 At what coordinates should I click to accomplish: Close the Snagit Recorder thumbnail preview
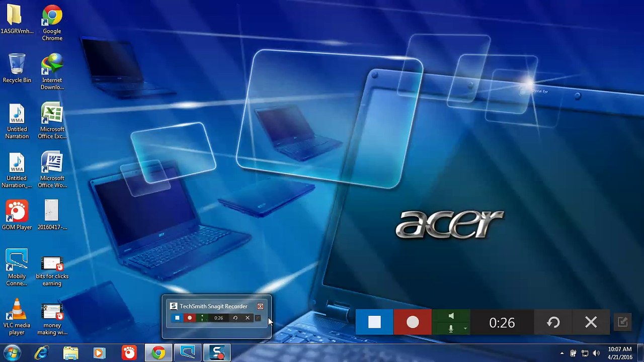point(260,306)
